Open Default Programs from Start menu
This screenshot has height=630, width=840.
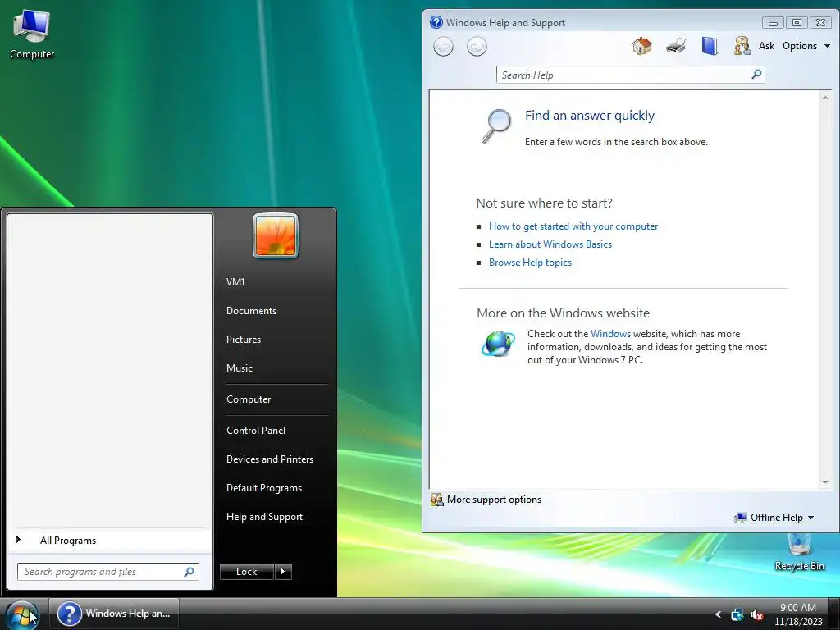click(264, 488)
